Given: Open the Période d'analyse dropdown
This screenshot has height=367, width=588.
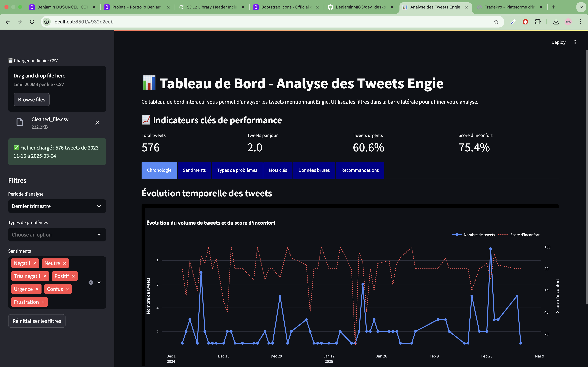Looking at the screenshot, I should click(57, 206).
